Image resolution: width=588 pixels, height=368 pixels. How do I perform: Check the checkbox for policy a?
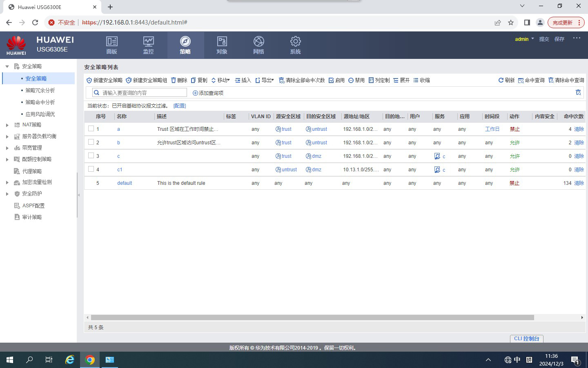coord(91,129)
